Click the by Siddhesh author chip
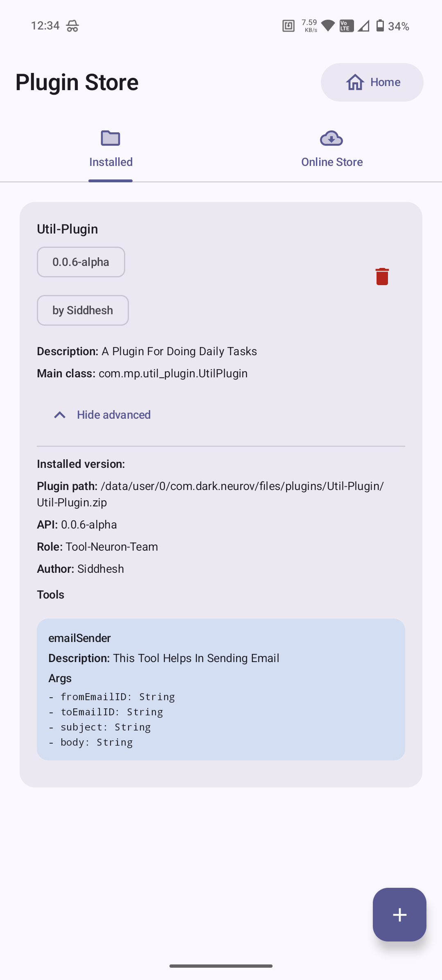The height and width of the screenshot is (980, 442). pyautogui.click(x=83, y=310)
